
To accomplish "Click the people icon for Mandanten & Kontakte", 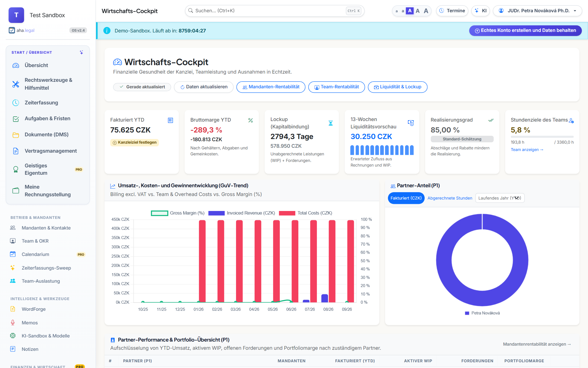I will point(13,228).
